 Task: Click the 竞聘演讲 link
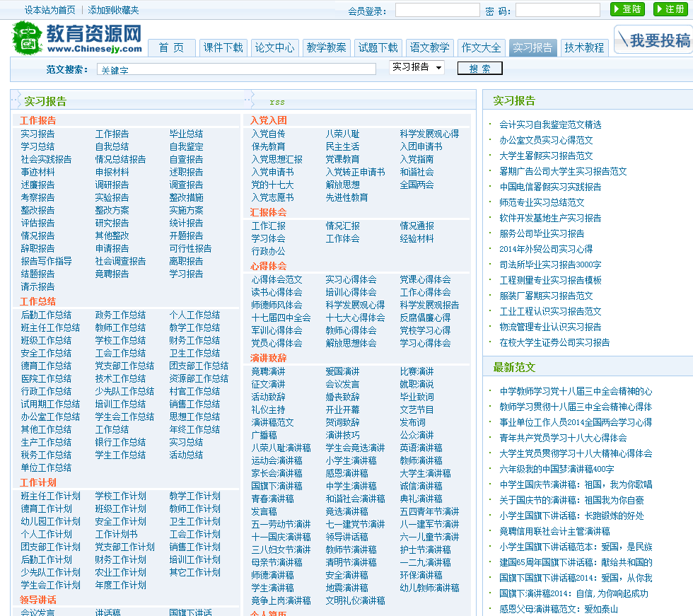click(x=268, y=371)
